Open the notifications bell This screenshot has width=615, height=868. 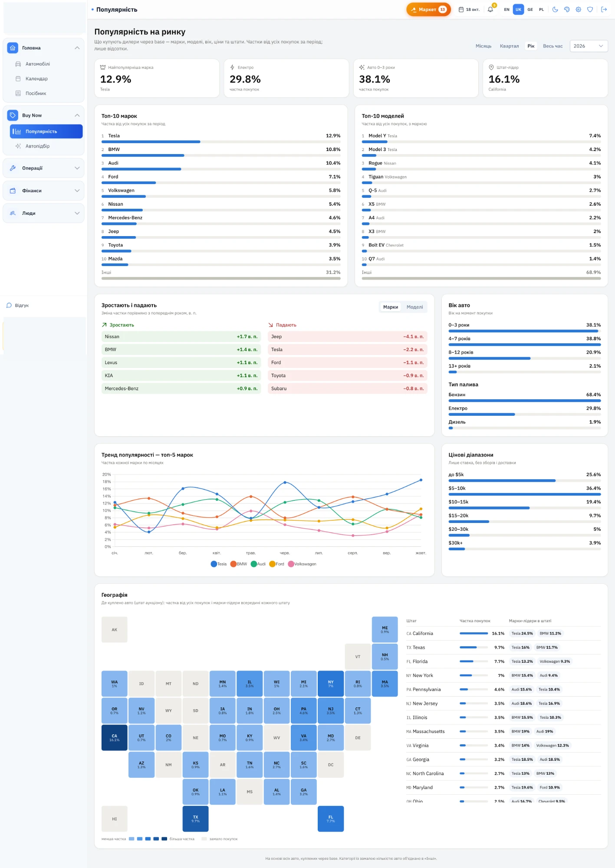[x=490, y=10]
